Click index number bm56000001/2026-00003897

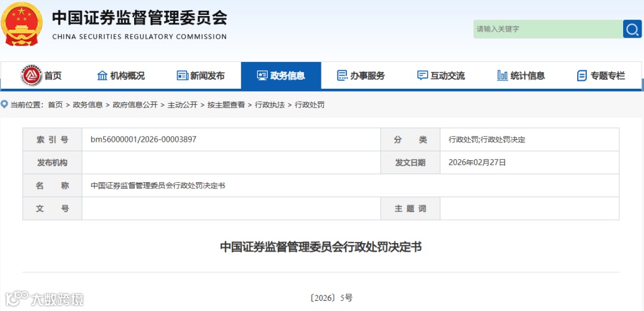pyautogui.click(x=143, y=139)
